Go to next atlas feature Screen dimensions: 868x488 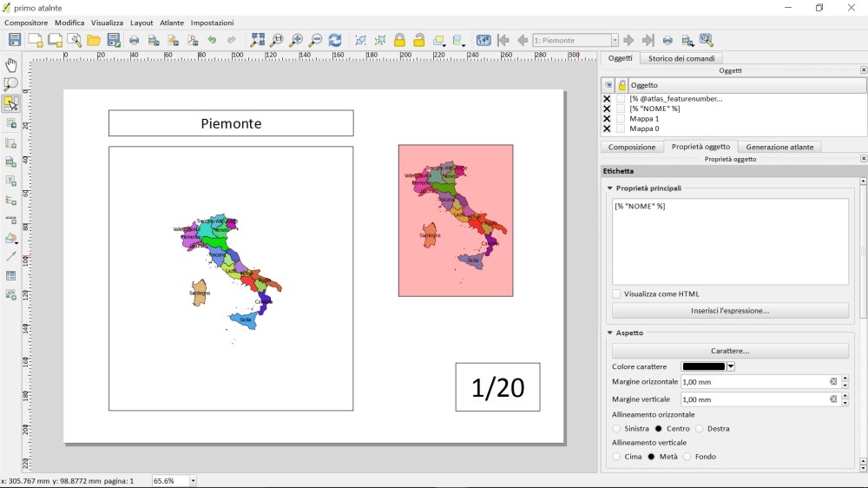pyautogui.click(x=628, y=40)
